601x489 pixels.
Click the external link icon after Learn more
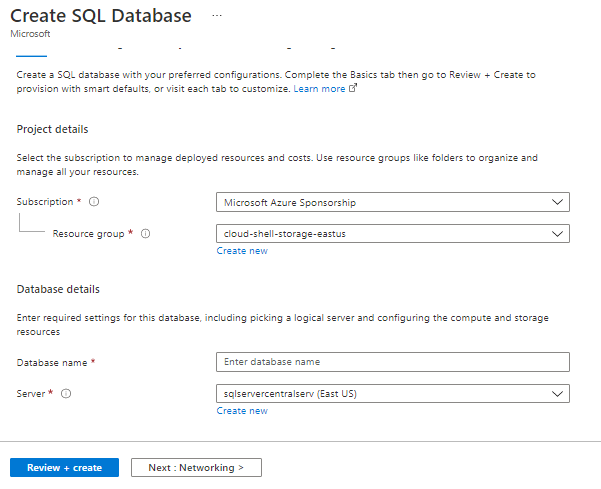click(x=353, y=89)
